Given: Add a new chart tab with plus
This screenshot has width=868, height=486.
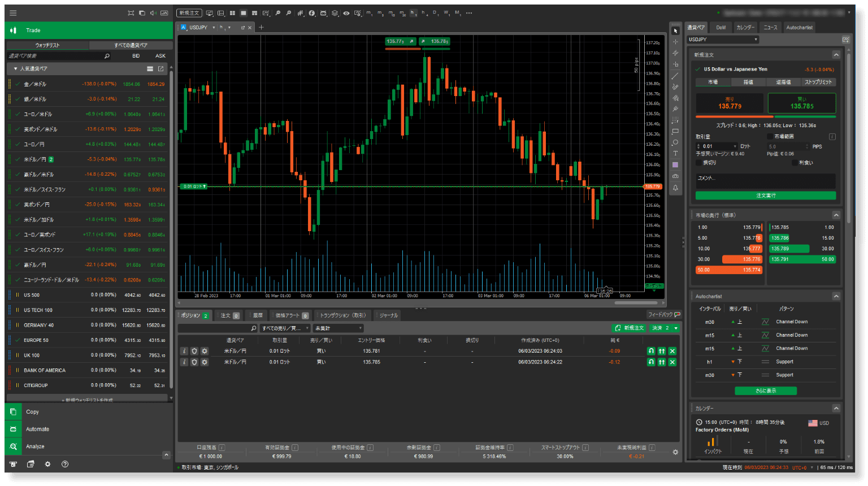Looking at the screenshot, I should (x=261, y=27).
